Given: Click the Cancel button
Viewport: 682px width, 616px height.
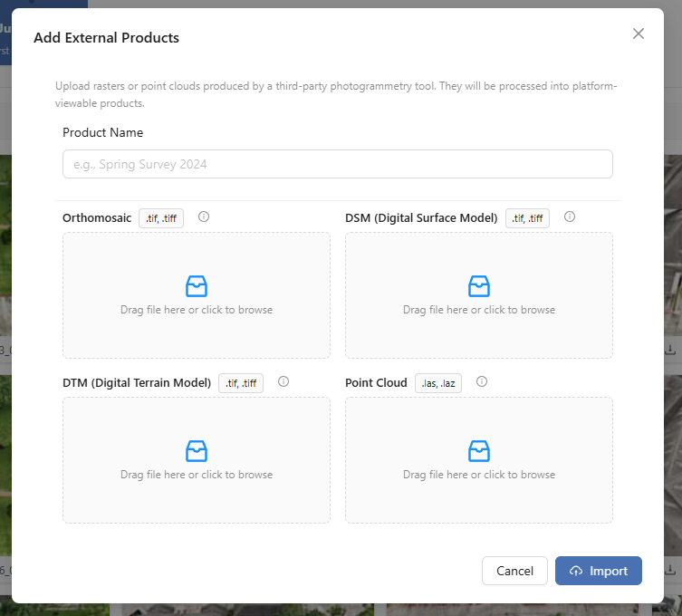Looking at the screenshot, I should click(514, 571).
